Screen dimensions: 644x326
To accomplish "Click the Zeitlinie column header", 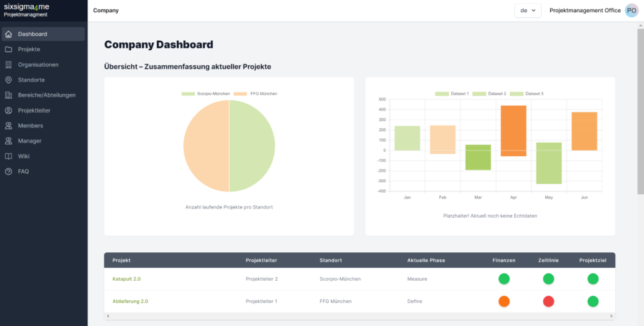I will [x=548, y=260].
